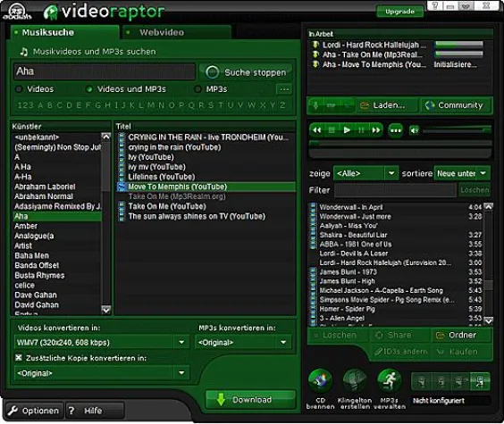Click the CD brennen disc icon

click(320, 381)
